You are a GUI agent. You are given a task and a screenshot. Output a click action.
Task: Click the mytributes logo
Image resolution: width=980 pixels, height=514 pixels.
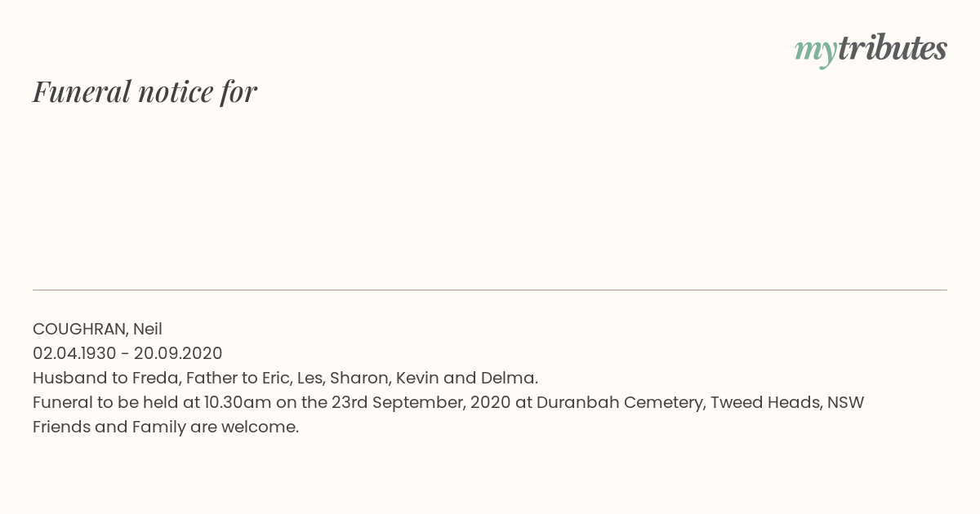click(x=871, y=50)
